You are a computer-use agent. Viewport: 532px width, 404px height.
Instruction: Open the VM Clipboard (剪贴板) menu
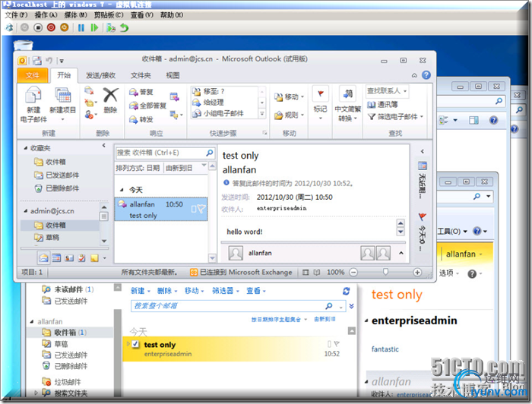pos(109,15)
